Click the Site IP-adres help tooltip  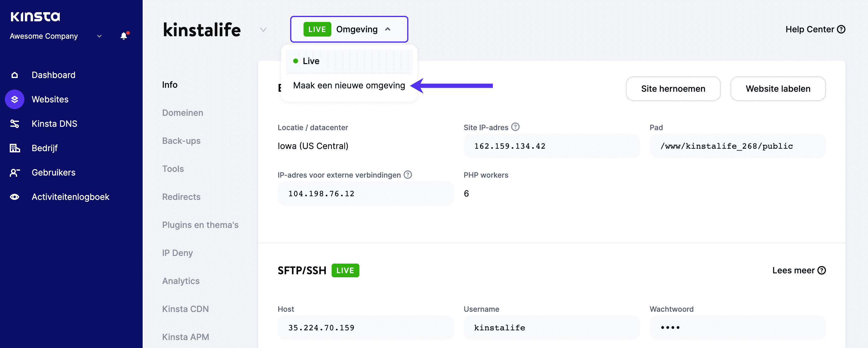tap(515, 127)
